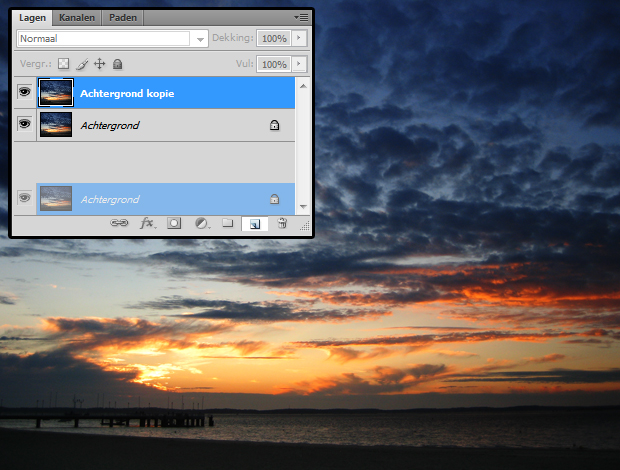Delete layer using the trash icon
The image size is (620, 470).
(x=282, y=224)
